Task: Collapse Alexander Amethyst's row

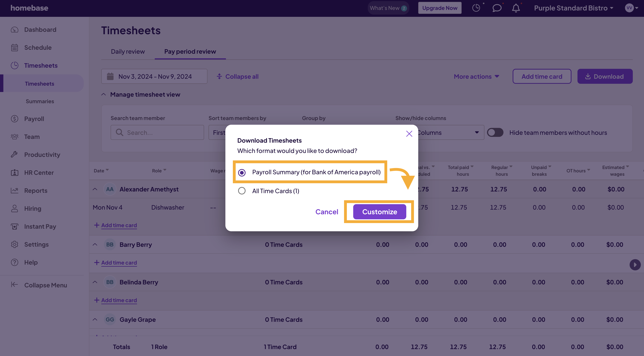Action: pyautogui.click(x=95, y=189)
